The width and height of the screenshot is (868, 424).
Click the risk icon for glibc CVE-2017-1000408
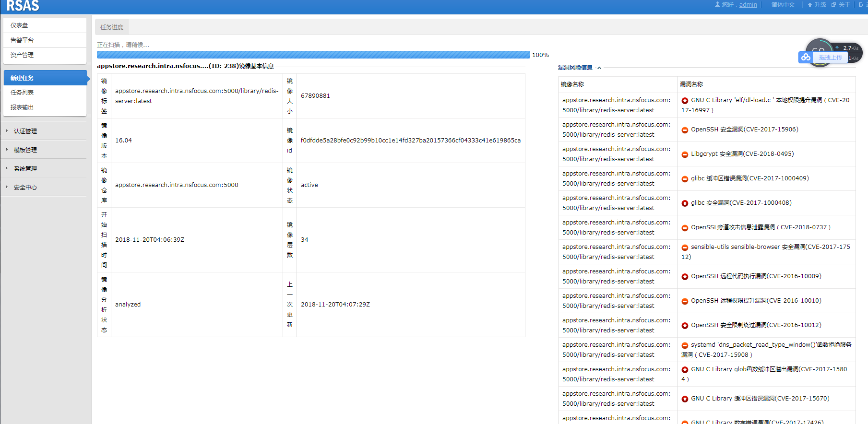(685, 203)
